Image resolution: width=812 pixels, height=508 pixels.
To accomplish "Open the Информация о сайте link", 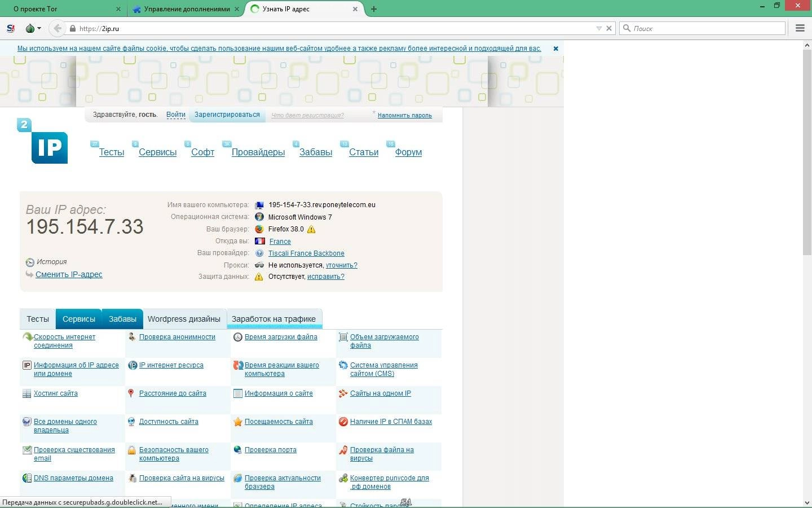I will coord(279,393).
